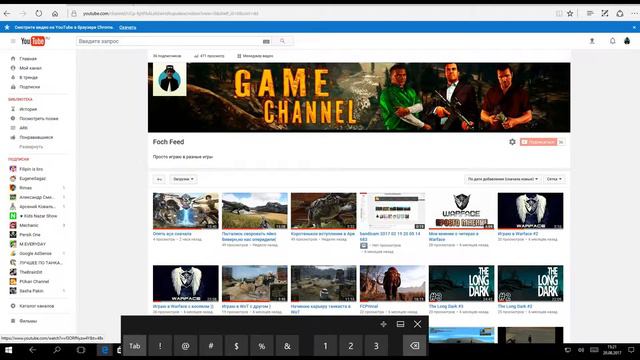
Task: Reload the page with the refresh icon
Action: [x=38, y=13]
